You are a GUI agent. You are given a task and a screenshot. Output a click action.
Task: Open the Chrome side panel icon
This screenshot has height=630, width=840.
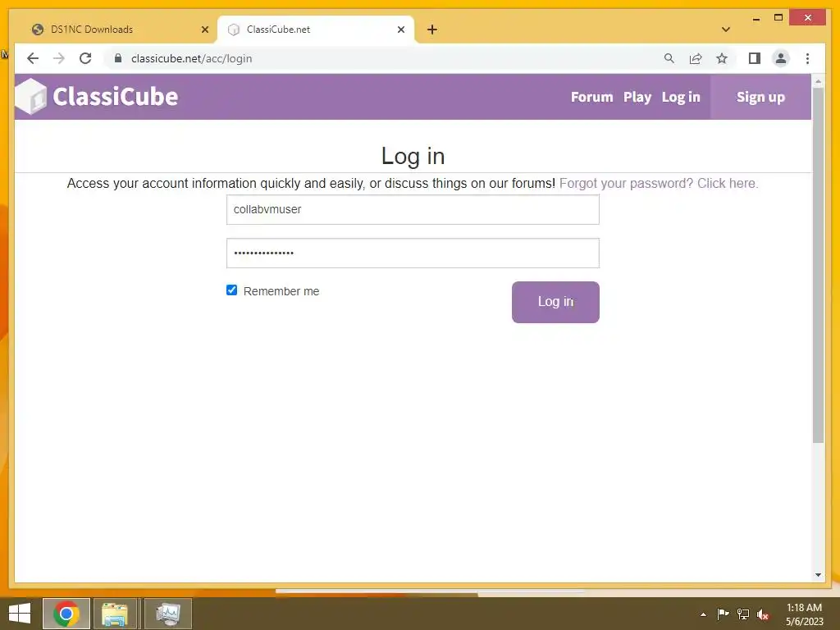click(755, 58)
